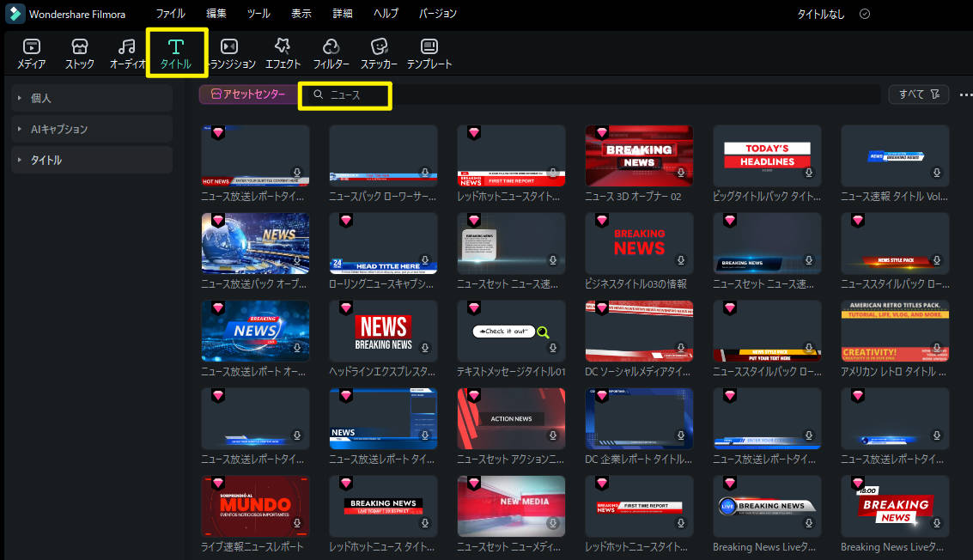Click inside the ニュース search field
Image resolution: width=973 pixels, height=560 pixels.
point(352,95)
